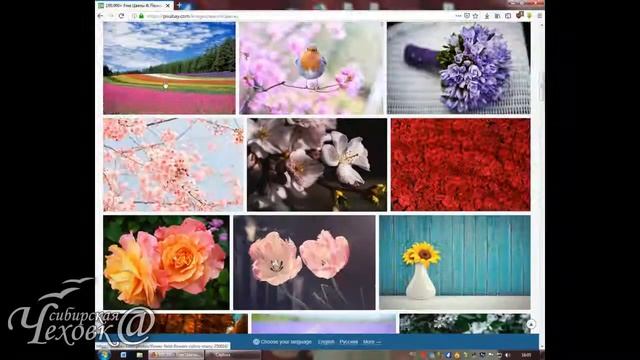The height and width of the screenshot is (360, 640).
Task: Choose Русский language link
Action: 349,342
